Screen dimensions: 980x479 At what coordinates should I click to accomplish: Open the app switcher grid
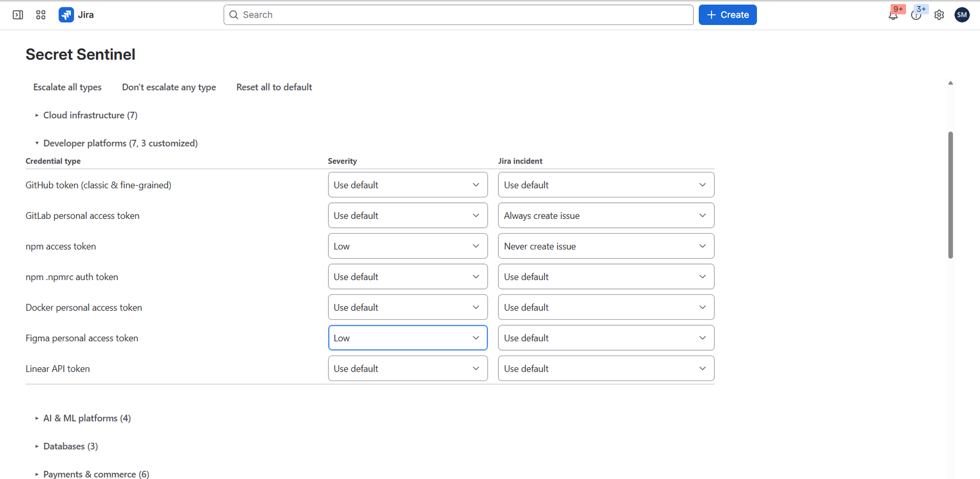coord(41,15)
